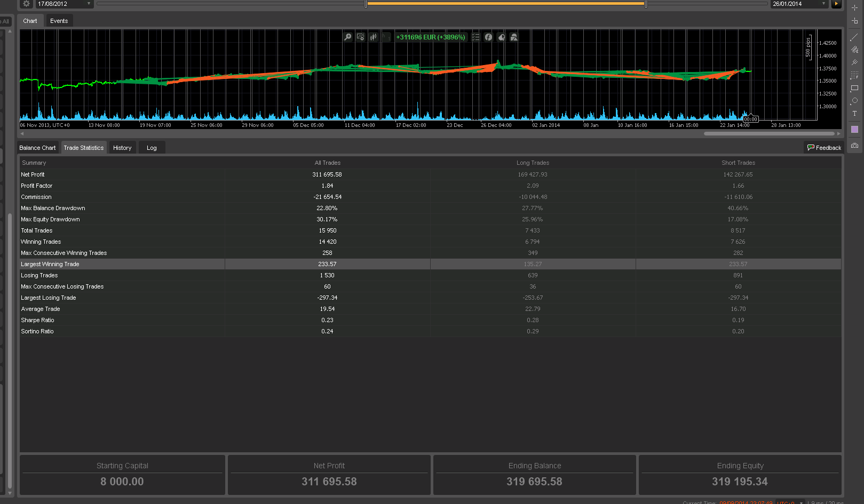Image resolution: width=864 pixels, height=504 pixels.
Task: Start backtest with orange play button
Action: tap(836, 4)
